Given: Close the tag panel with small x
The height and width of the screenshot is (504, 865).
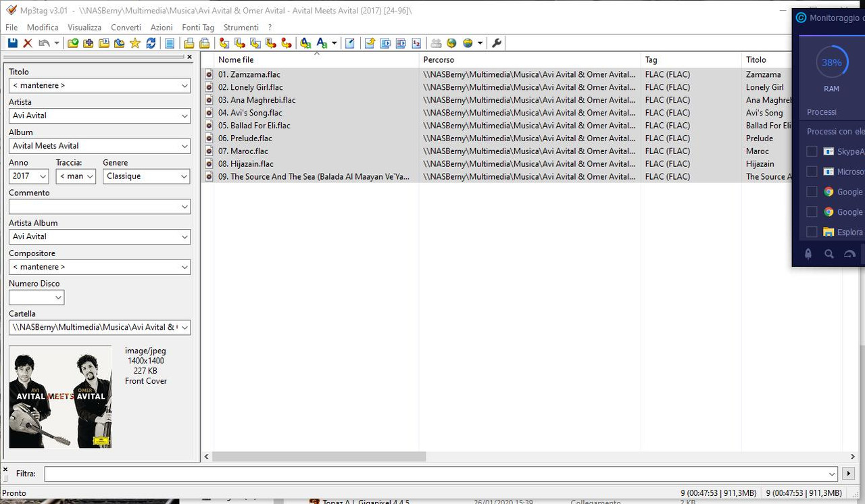Looking at the screenshot, I should tap(189, 57).
